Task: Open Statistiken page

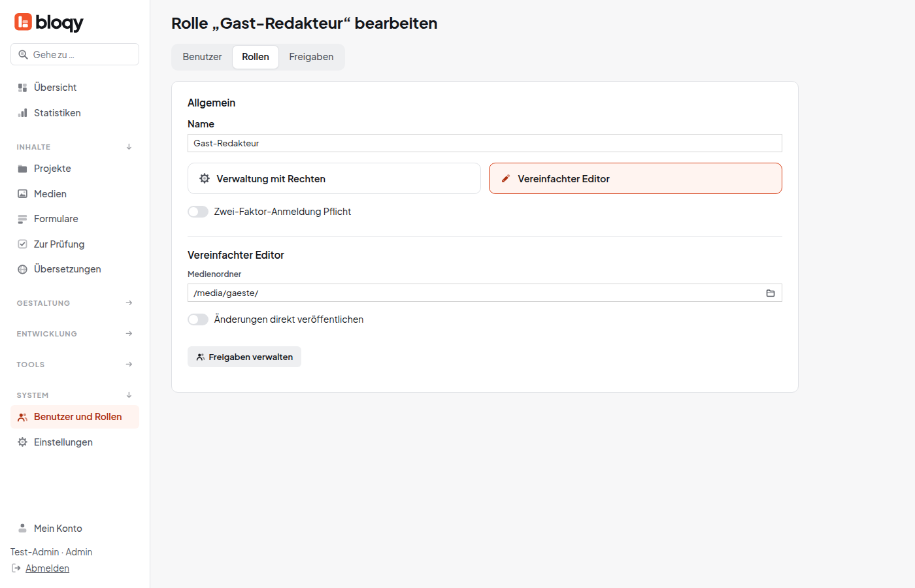Action: pos(75,113)
